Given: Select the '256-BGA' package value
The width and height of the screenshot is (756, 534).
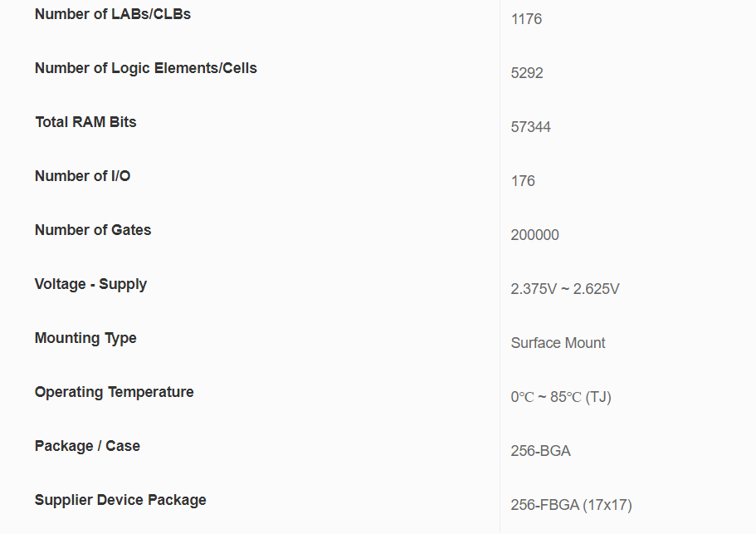Looking at the screenshot, I should [541, 451].
